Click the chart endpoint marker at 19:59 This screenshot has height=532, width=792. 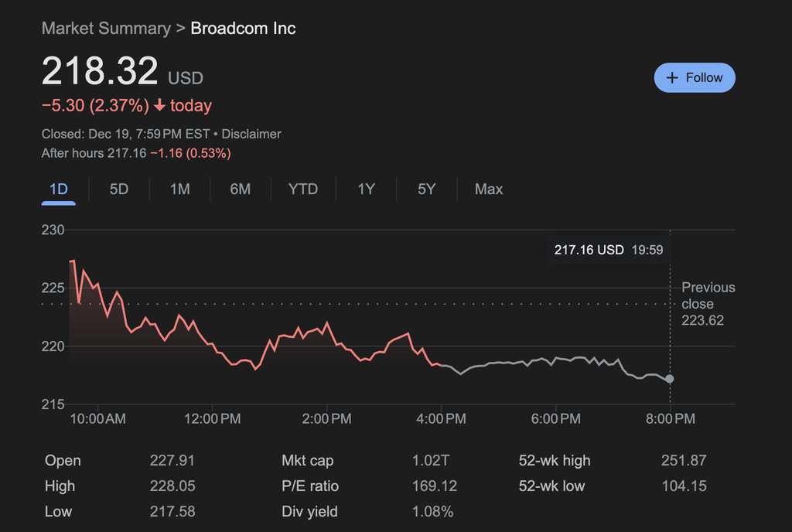(x=670, y=379)
